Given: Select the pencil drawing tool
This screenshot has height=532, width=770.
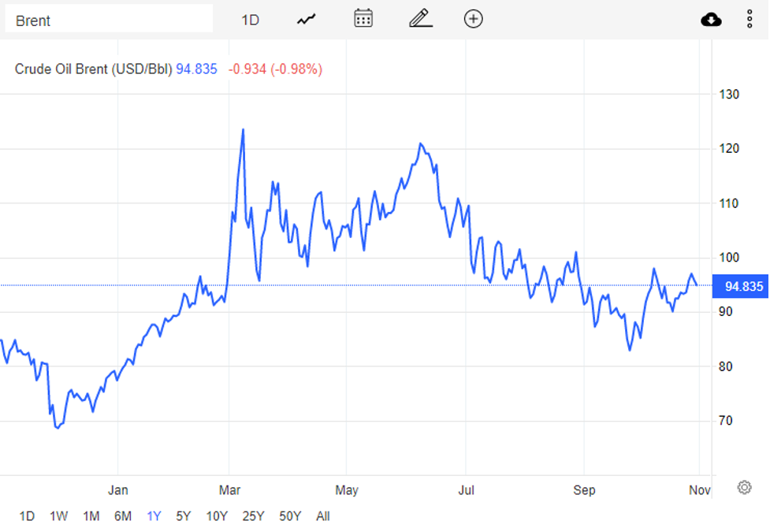Looking at the screenshot, I should (421, 19).
